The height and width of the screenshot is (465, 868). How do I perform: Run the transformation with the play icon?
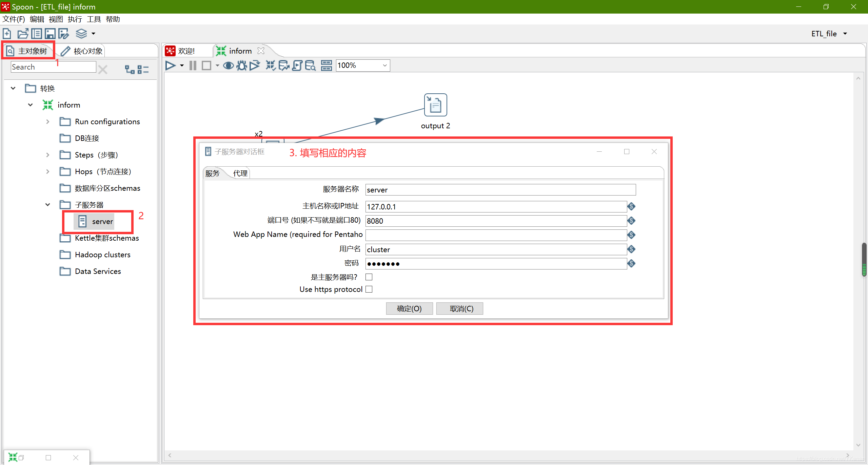click(171, 66)
